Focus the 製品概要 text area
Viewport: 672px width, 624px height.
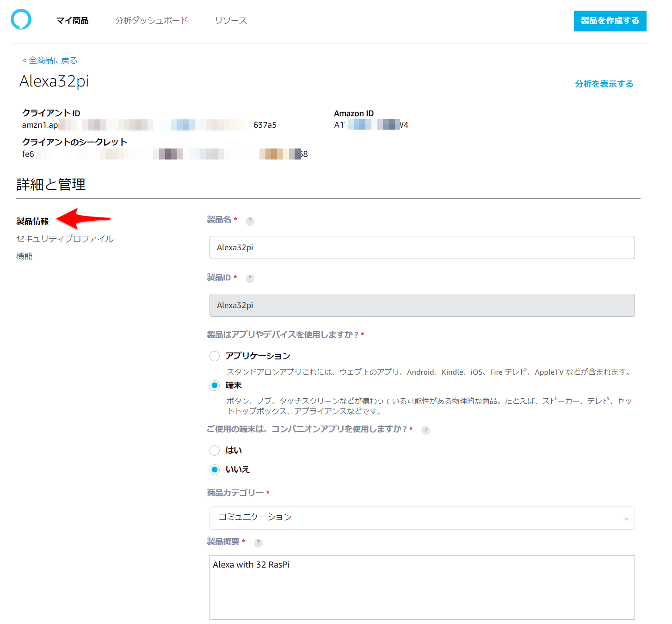(x=422, y=587)
